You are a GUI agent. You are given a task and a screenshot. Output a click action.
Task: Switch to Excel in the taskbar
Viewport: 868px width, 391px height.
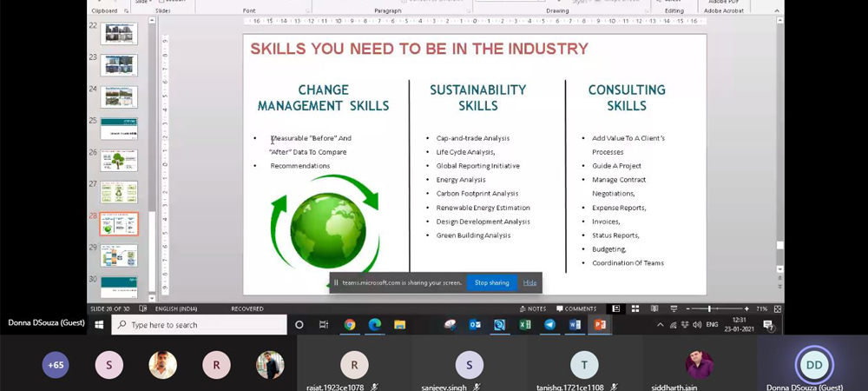coord(525,325)
